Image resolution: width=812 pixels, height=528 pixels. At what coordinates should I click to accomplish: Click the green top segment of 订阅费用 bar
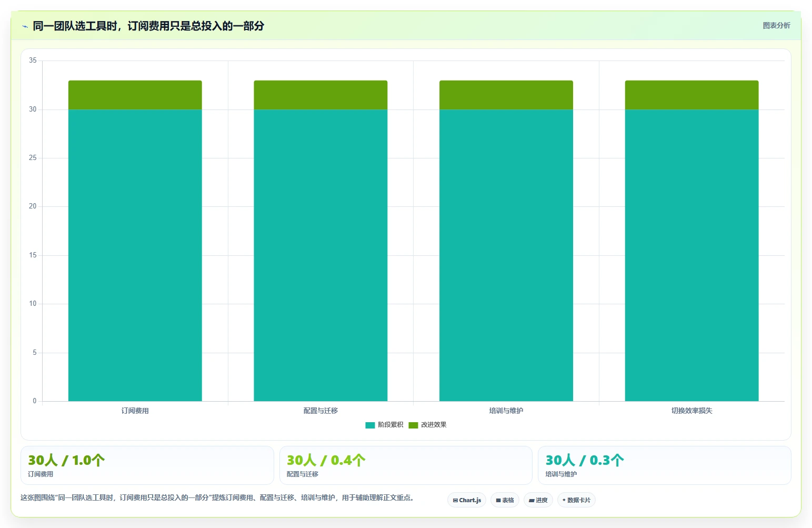[x=135, y=95]
